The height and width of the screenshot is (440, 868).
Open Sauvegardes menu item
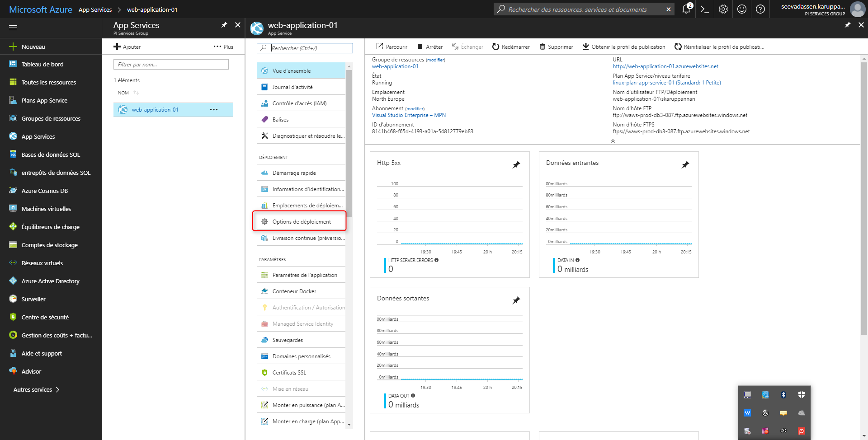pos(301,340)
